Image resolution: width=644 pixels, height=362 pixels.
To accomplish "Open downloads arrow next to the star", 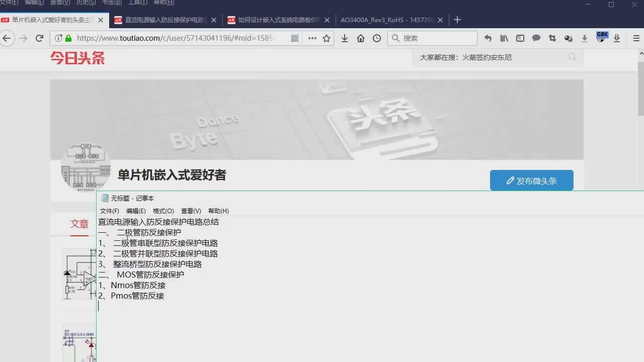I will (x=345, y=38).
